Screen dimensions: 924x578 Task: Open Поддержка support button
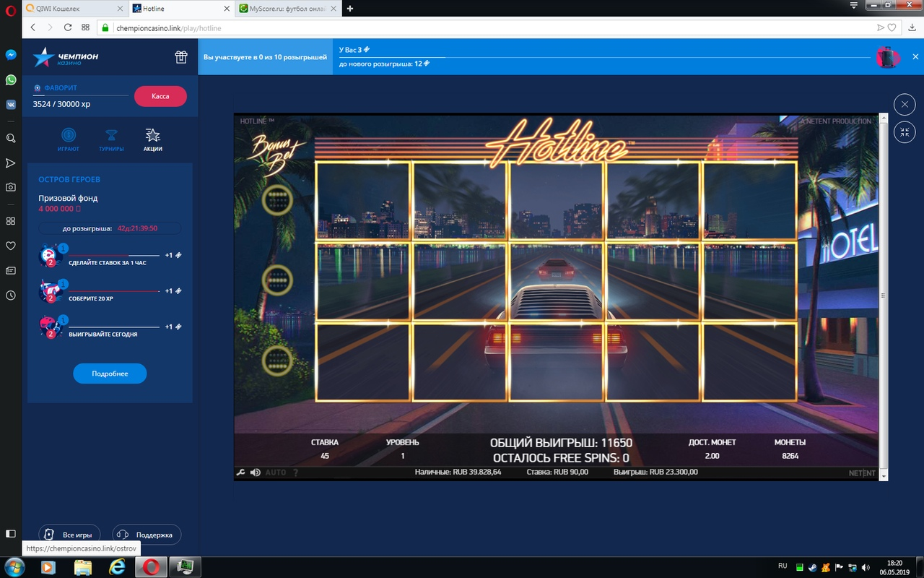click(147, 535)
